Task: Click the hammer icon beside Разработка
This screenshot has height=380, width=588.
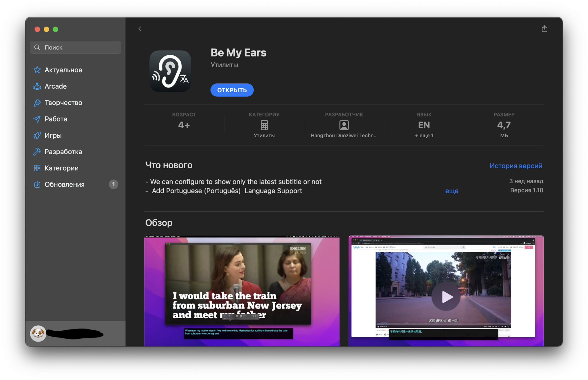Action: [37, 151]
